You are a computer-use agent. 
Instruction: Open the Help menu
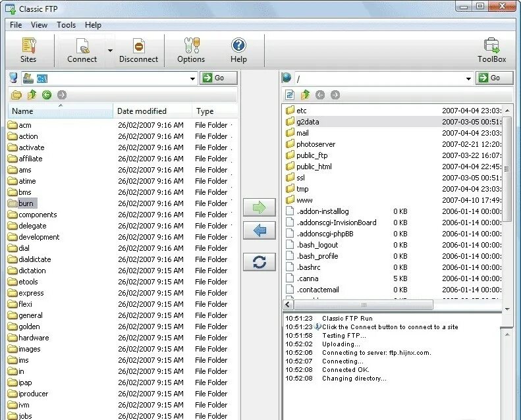coord(93,25)
